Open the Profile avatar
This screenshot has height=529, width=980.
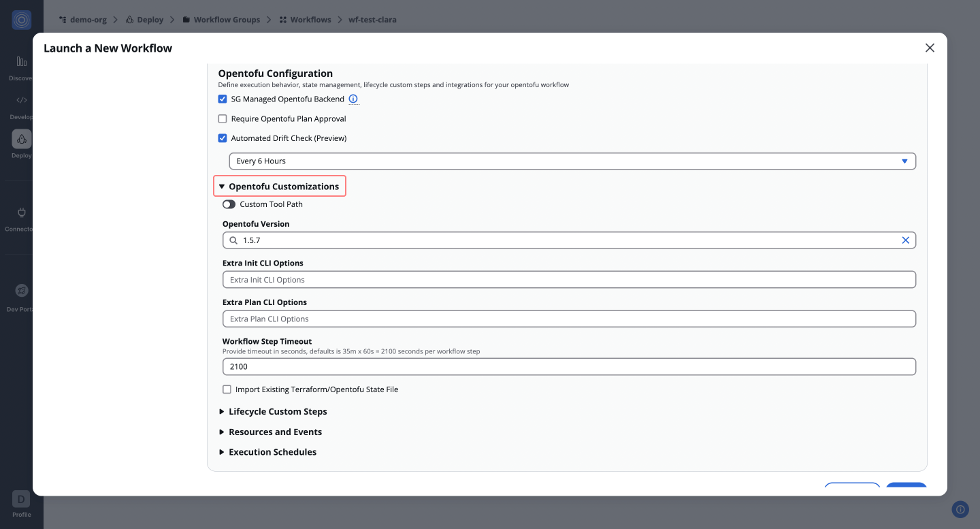pyautogui.click(x=21, y=499)
